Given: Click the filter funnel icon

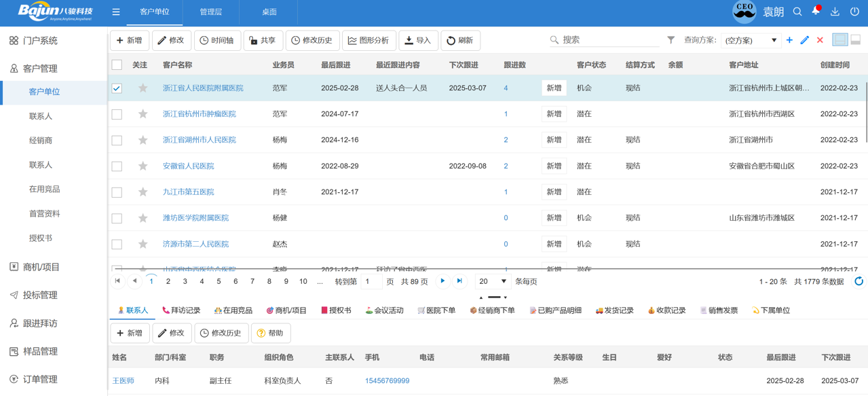Looking at the screenshot, I should (671, 40).
